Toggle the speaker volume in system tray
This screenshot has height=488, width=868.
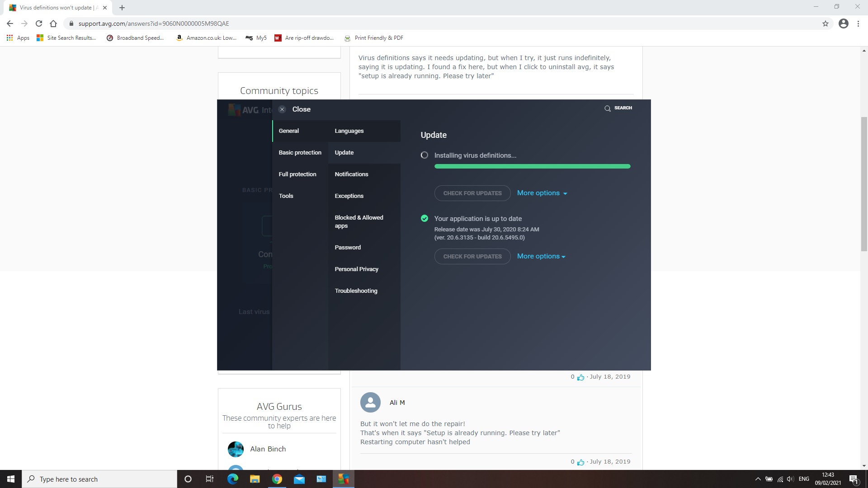[x=790, y=479]
